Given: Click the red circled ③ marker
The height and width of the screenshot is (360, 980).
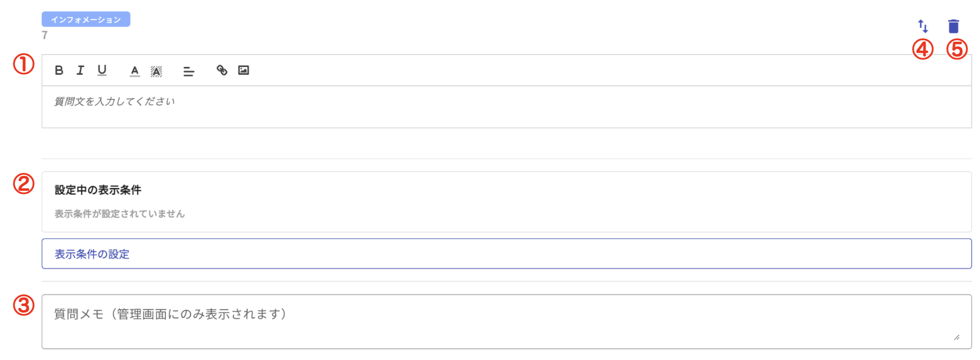Looking at the screenshot, I should [x=24, y=305].
